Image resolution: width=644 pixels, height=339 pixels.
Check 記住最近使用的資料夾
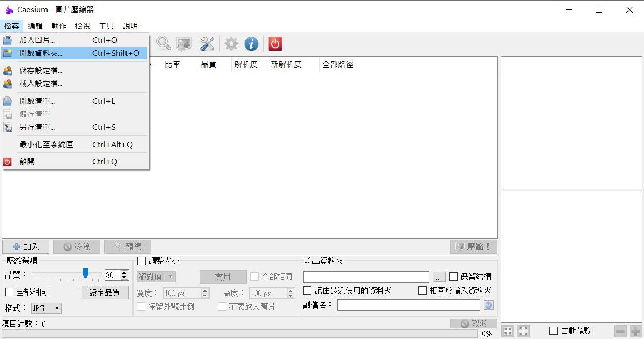tap(307, 290)
